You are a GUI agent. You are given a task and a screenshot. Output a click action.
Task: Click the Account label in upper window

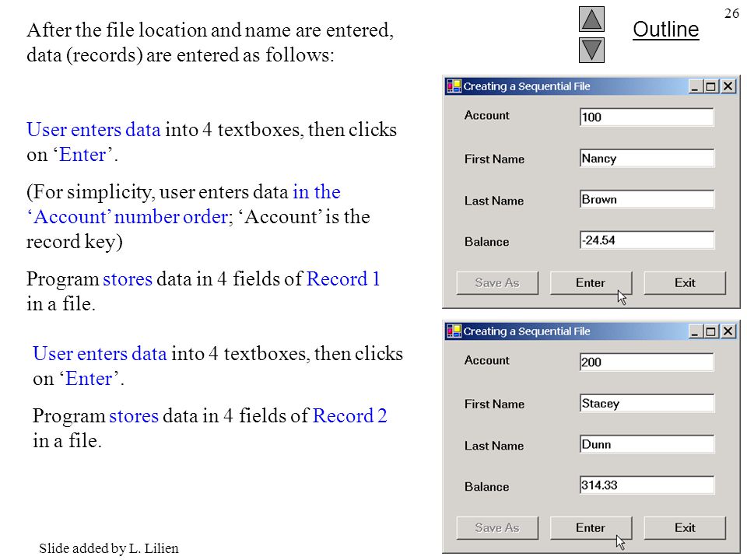[487, 115]
